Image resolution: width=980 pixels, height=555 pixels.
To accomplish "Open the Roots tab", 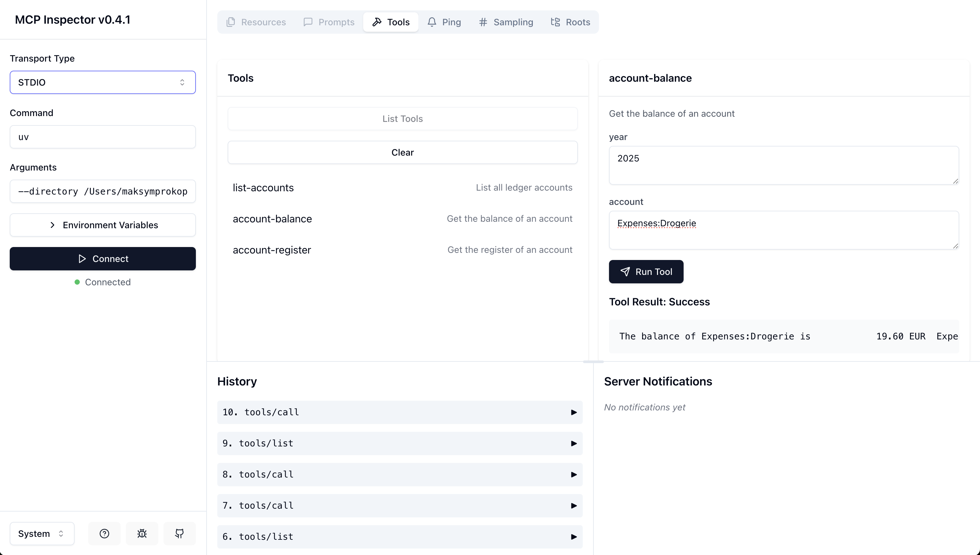I will pos(570,22).
